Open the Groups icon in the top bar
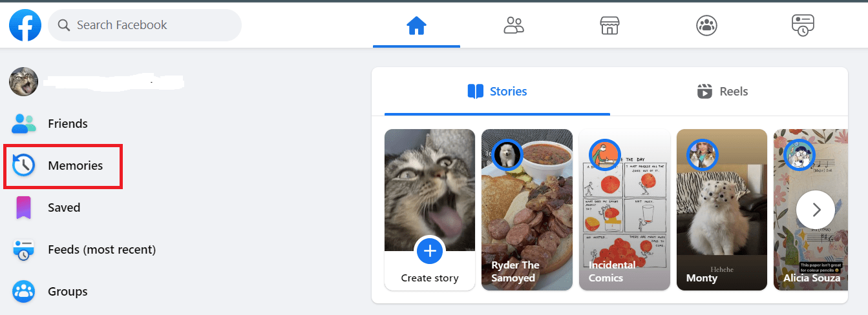This screenshot has width=868, height=315. (x=706, y=25)
